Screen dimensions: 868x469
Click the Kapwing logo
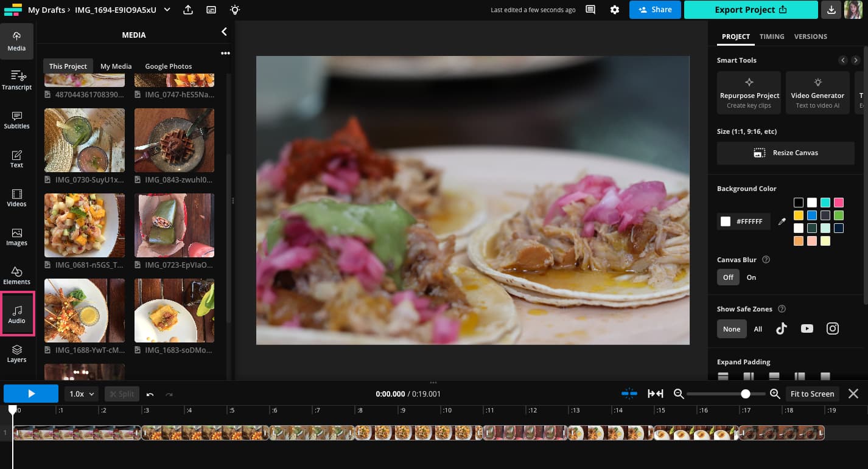point(12,10)
